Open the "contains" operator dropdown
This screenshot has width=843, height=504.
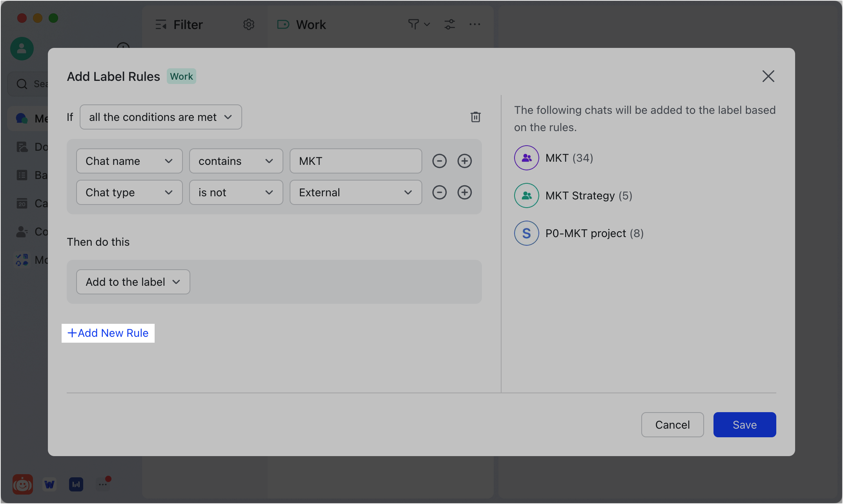point(236,161)
